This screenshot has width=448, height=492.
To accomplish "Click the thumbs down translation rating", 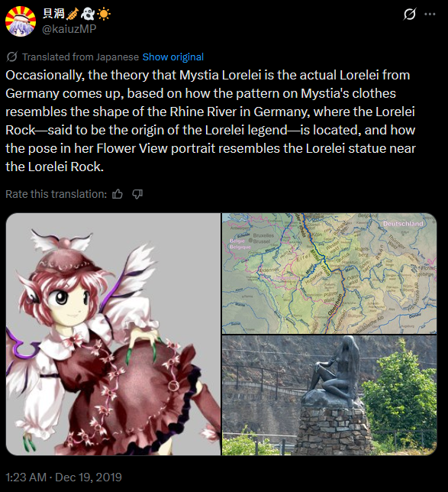I will coord(137,194).
